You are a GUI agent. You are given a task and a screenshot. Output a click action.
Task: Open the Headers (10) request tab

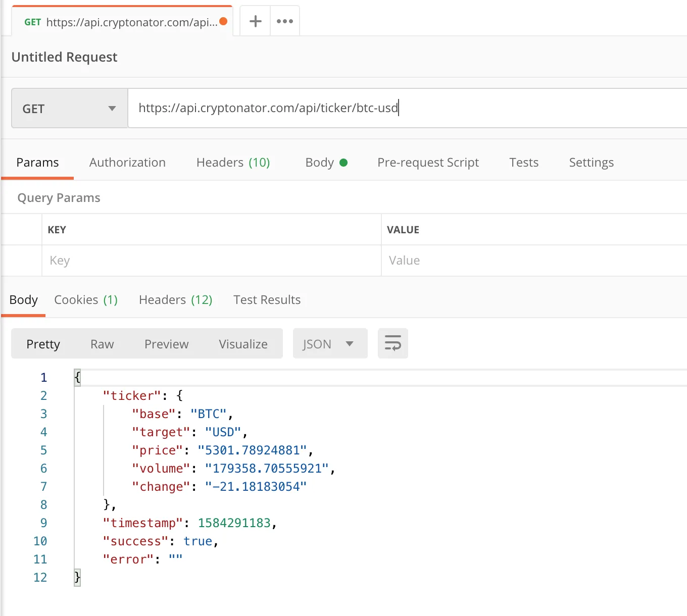click(x=233, y=163)
